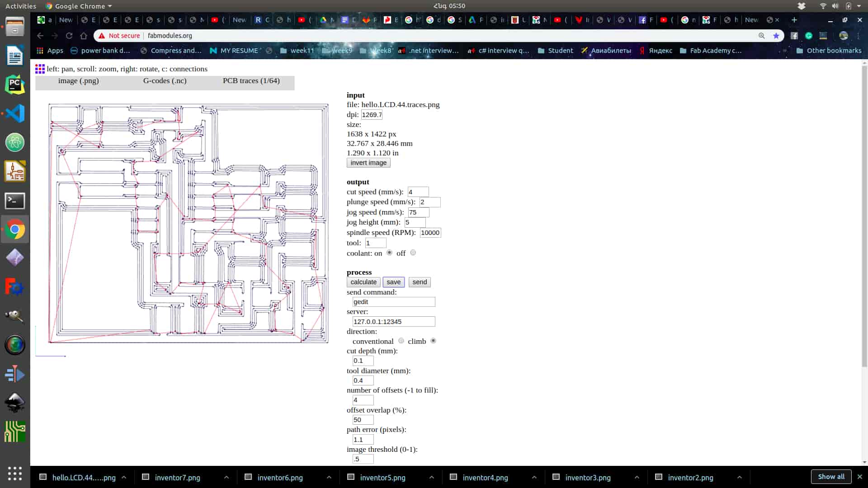Click the bookmark star icon
This screenshot has height=488, width=868.
point(776,36)
